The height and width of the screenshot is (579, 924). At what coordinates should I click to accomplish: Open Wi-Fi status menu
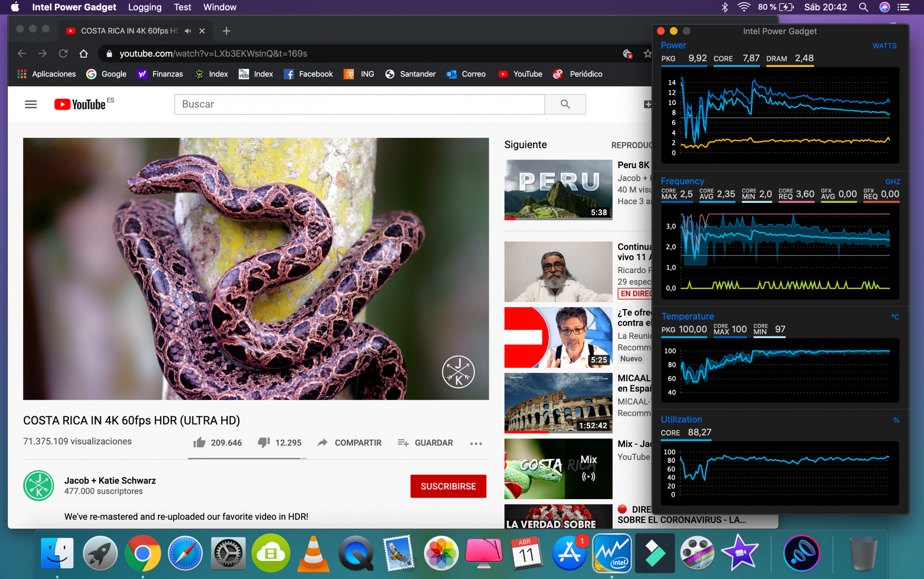pos(744,7)
